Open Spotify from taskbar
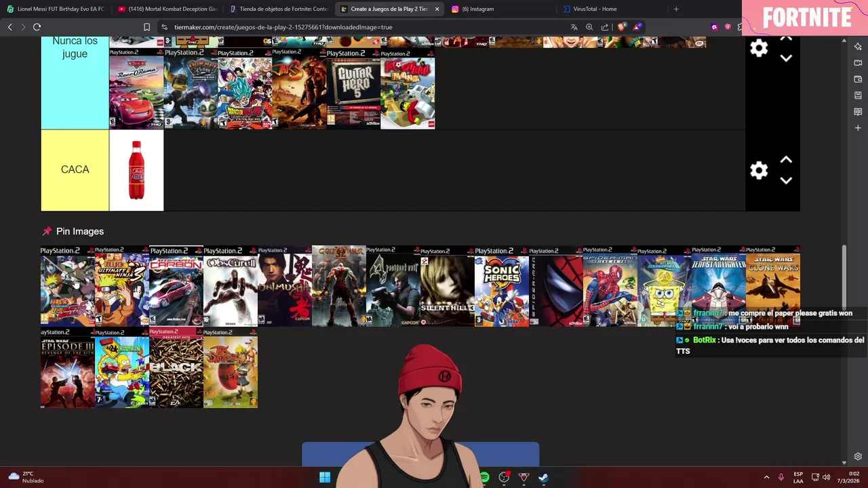Image resolution: width=868 pixels, height=488 pixels. point(484,477)
